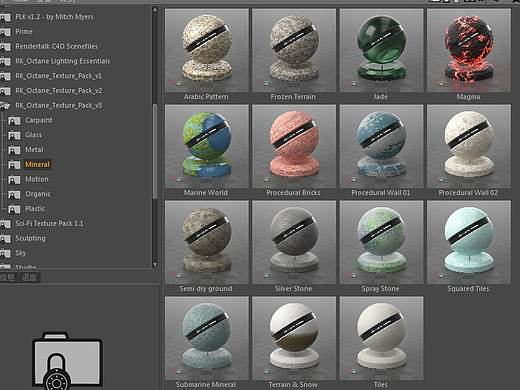Click the Carpaint folder icon
Viewport: 520px width, 390px height.
pyautogui.click(x=14, y=121)
